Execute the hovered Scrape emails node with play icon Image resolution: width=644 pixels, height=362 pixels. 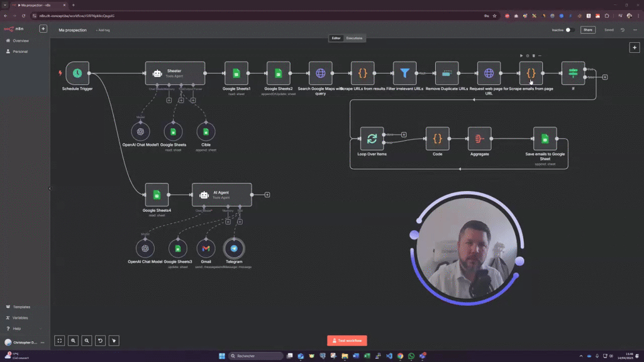(521, 56)
